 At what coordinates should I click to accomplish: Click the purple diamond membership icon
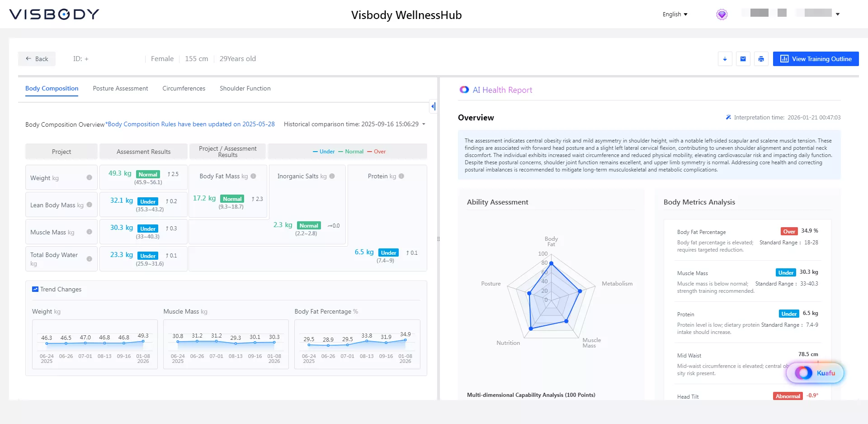[x=722, y=14]
